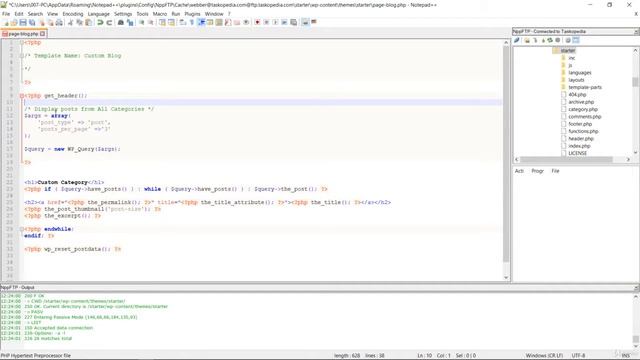Image resolution: width=640 pixels, height=360 pixels.
Task: Select the template-parts folder in FTP tree
Action: (x=585, y=87)
